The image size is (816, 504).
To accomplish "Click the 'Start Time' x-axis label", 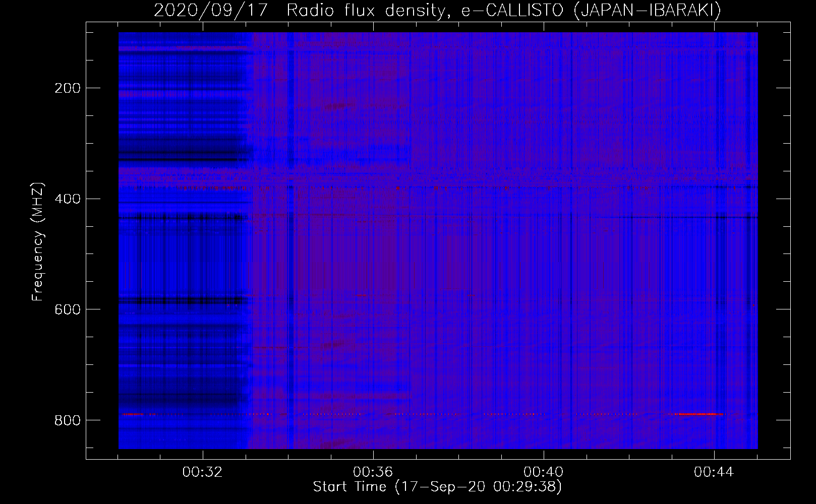I will [437, 486].
